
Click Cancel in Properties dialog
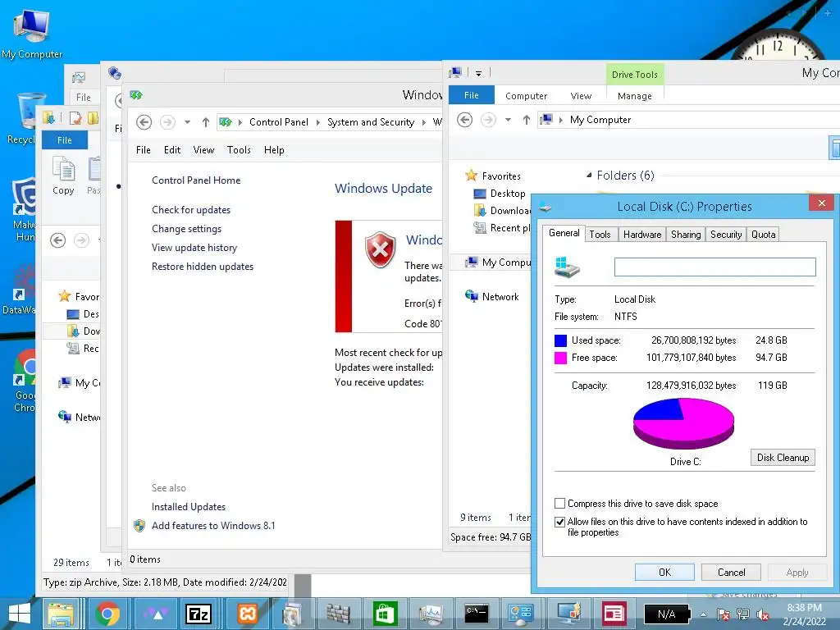click(731, 572)
